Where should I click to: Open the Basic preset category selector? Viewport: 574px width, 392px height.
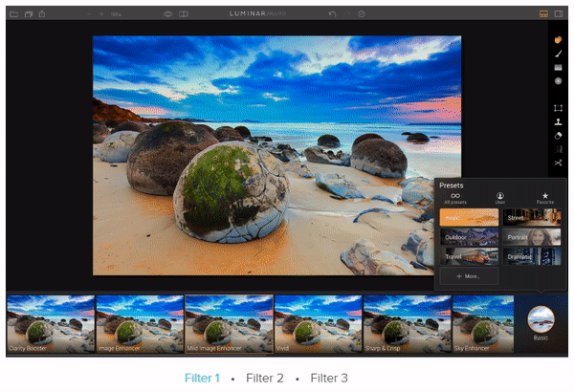541,322
